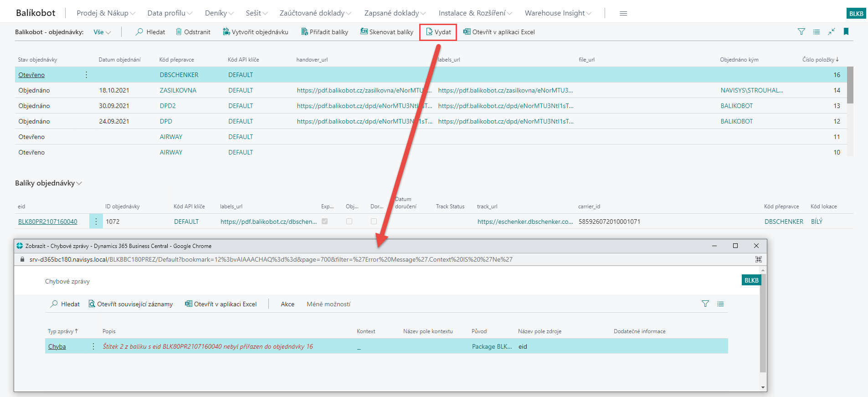
Task: Open the list view icon in top toolbar
Action: (817, 31)
